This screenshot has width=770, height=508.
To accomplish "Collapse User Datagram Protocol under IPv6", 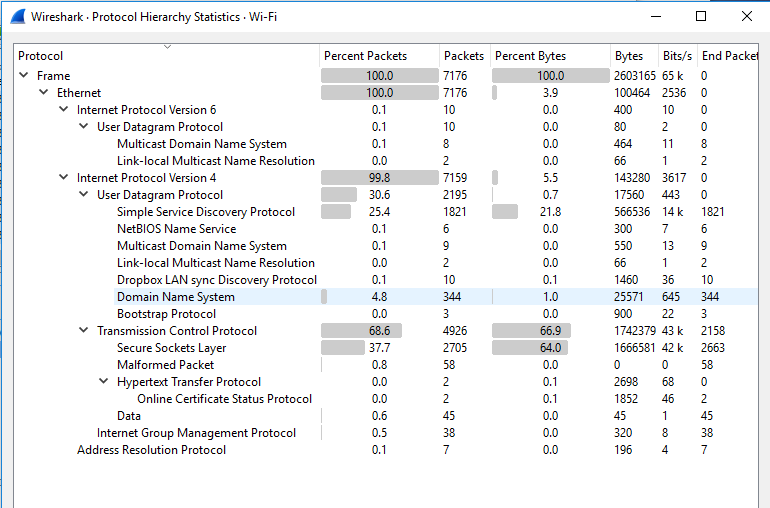I will 84,126.
